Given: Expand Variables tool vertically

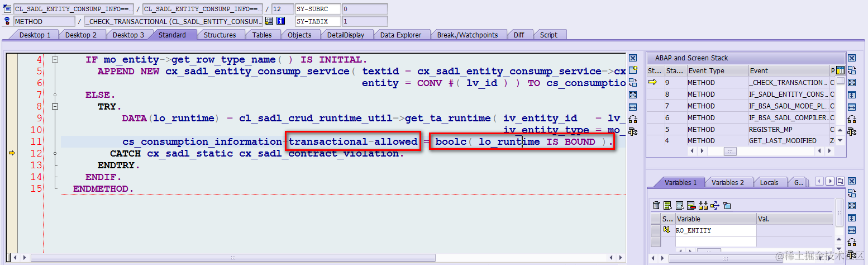Looking at the screenshot, I should 852,218.
